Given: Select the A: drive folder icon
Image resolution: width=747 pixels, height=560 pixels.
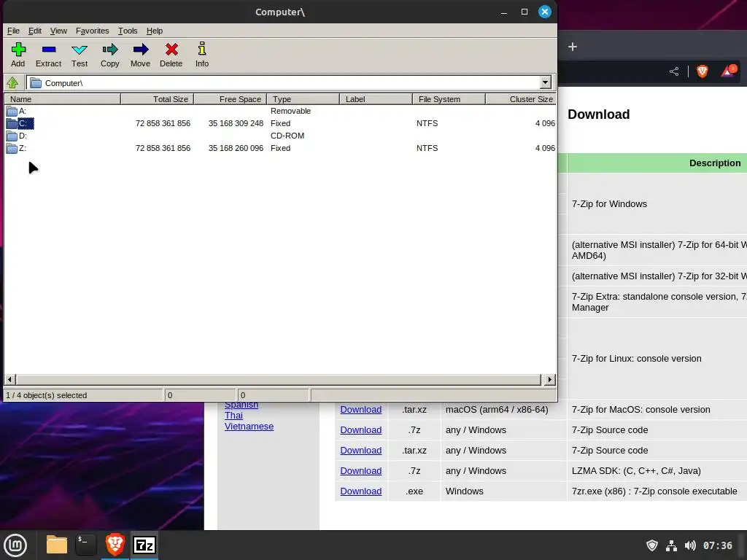Looking at the screenshot, I should pyautogui.click(x=12, y=112).
